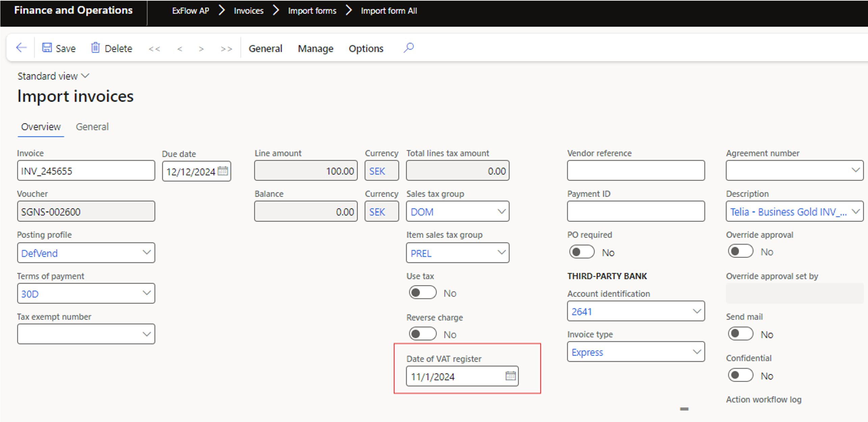Viewport: 868px width, 422px height.
Task: Open the Due date calendar picker
Action: point(223,171)
